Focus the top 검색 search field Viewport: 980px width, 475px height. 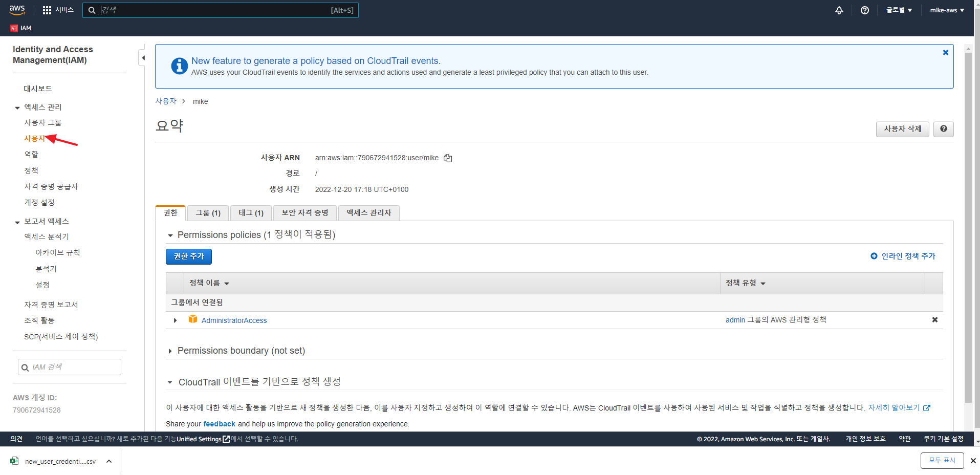point(221,10)
